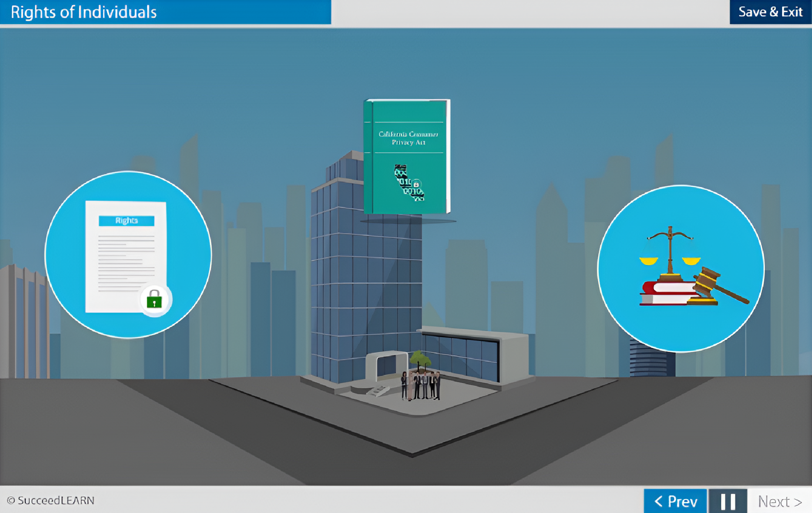The image size is (812, 513).
Task: Pause the lesson playback
Action: click(x=727, y=501)
